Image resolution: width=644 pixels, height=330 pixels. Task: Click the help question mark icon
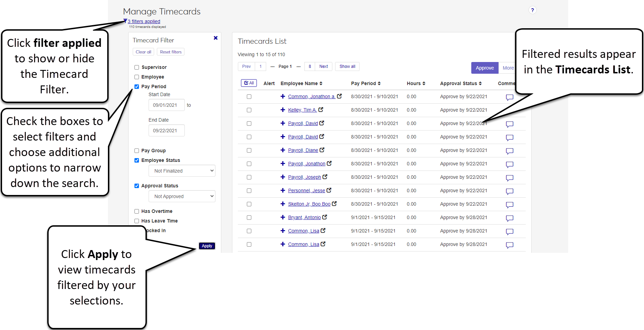coord(532,10)
